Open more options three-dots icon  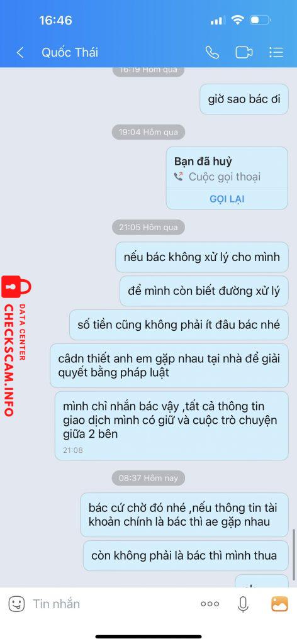[210, 604]
